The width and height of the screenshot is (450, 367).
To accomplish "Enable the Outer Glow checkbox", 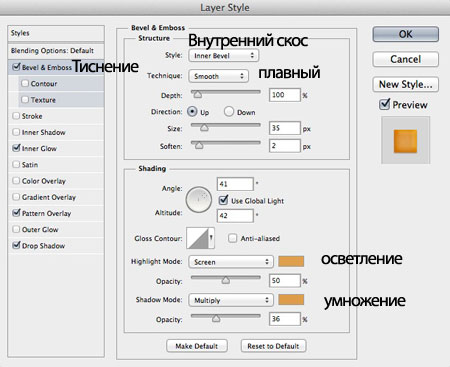I will [16, 229].
